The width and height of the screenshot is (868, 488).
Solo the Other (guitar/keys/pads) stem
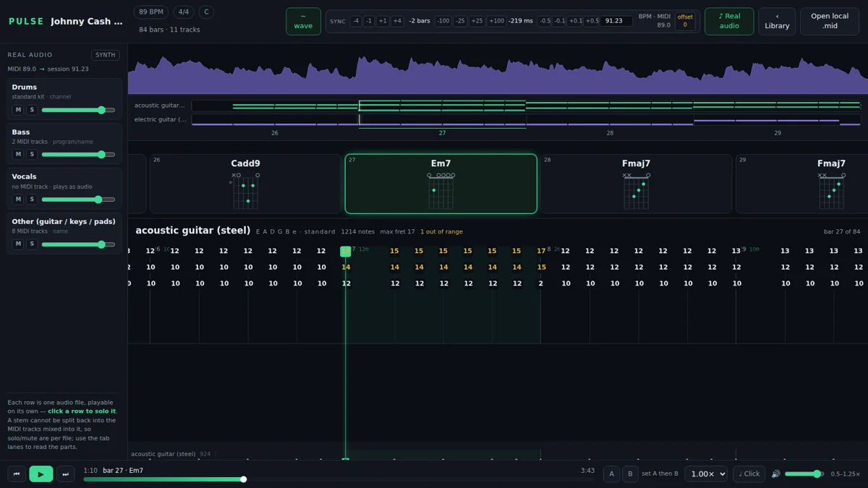click(x=32, y=244)
